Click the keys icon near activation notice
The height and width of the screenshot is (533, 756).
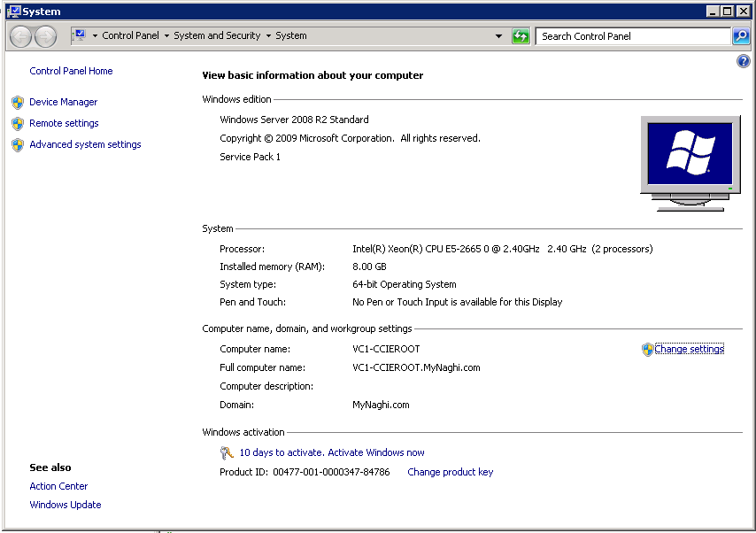(x=227, y=453)
